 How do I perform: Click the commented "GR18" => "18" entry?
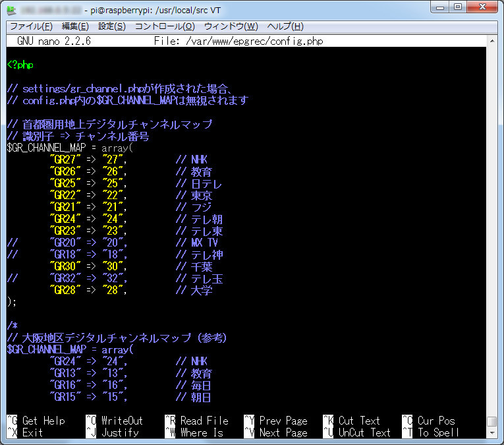(88, 254)
